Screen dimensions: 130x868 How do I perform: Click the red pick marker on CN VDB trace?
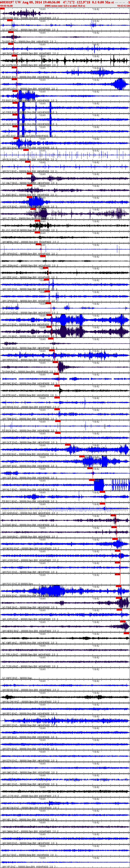click(68, 444)
